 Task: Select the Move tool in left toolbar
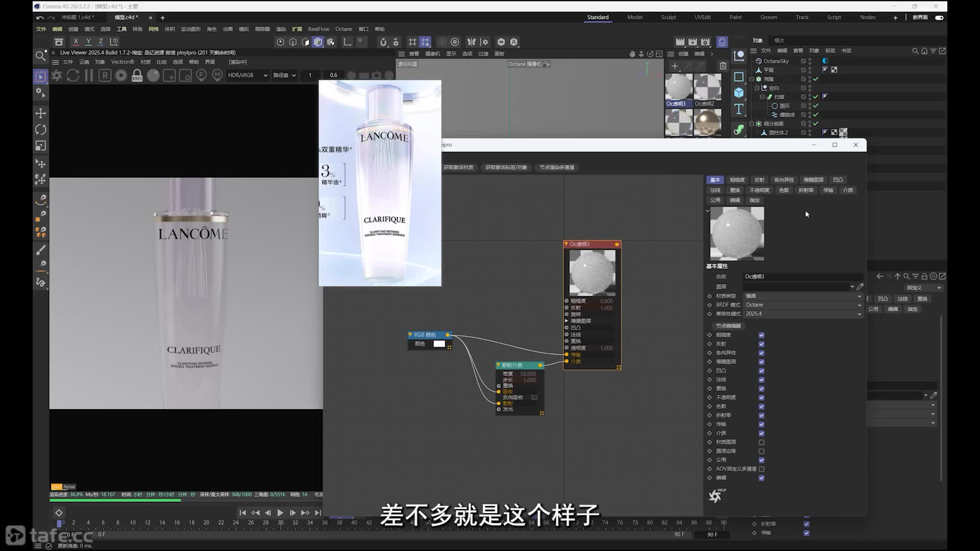point(41,113)
